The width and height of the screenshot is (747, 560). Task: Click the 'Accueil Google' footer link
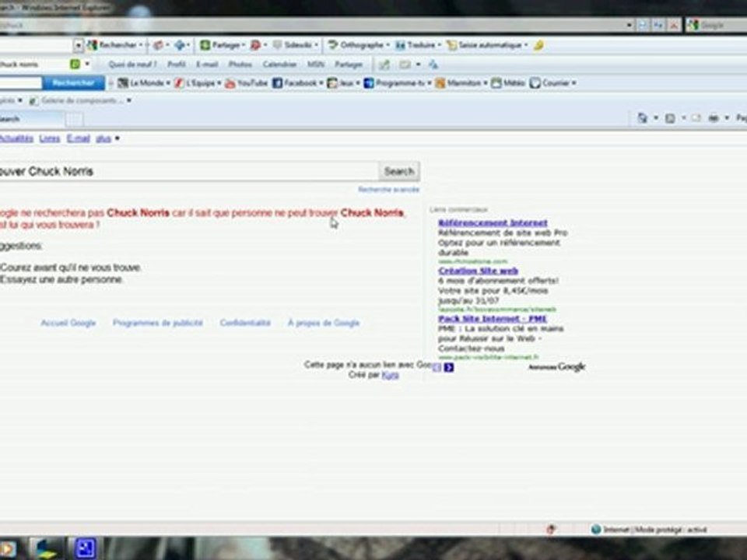click(68, 323)
